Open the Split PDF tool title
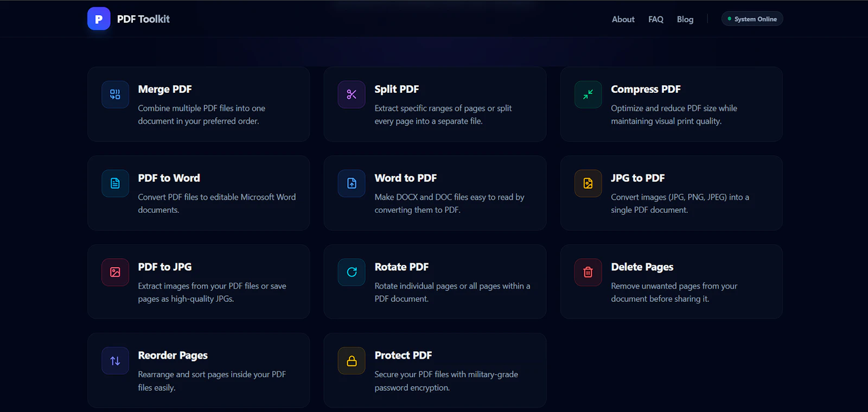The height and width of the screenshot is (412, 868). click(x=397, y=89)
